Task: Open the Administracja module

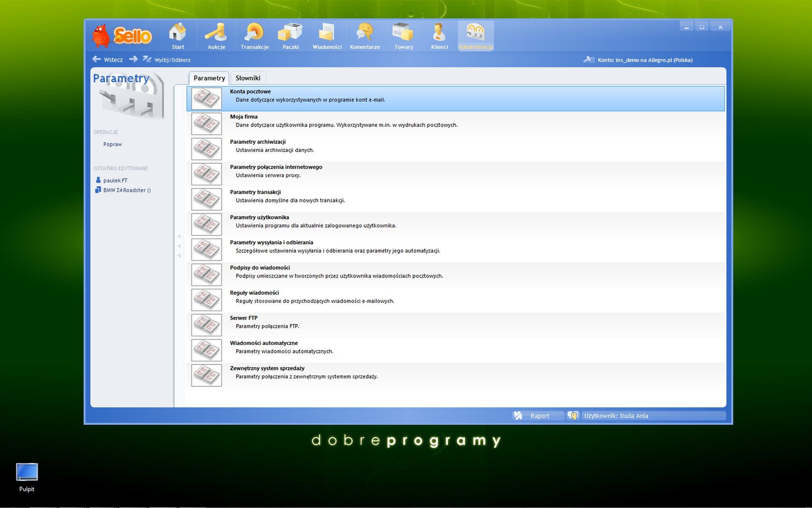Action: (476, 36)
